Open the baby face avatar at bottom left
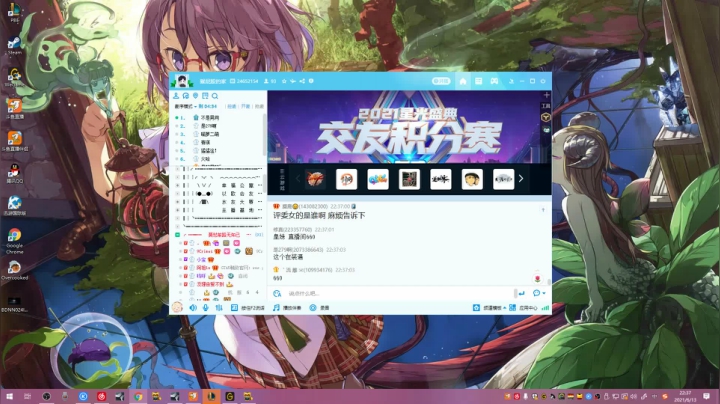 [177, 307]
